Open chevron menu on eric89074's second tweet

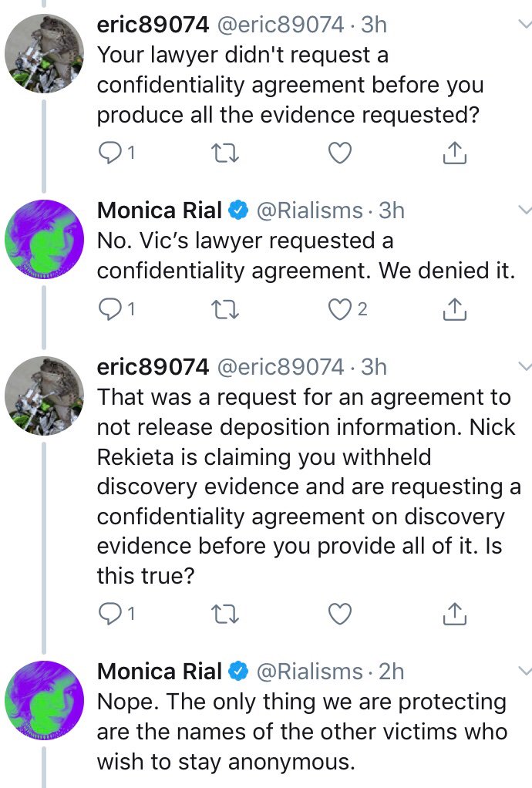[x=524, y=365]
